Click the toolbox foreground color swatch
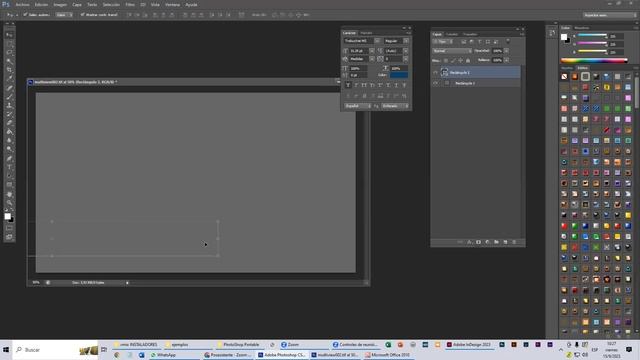Screen dimensions: 640x360 [x=7, y=216]
